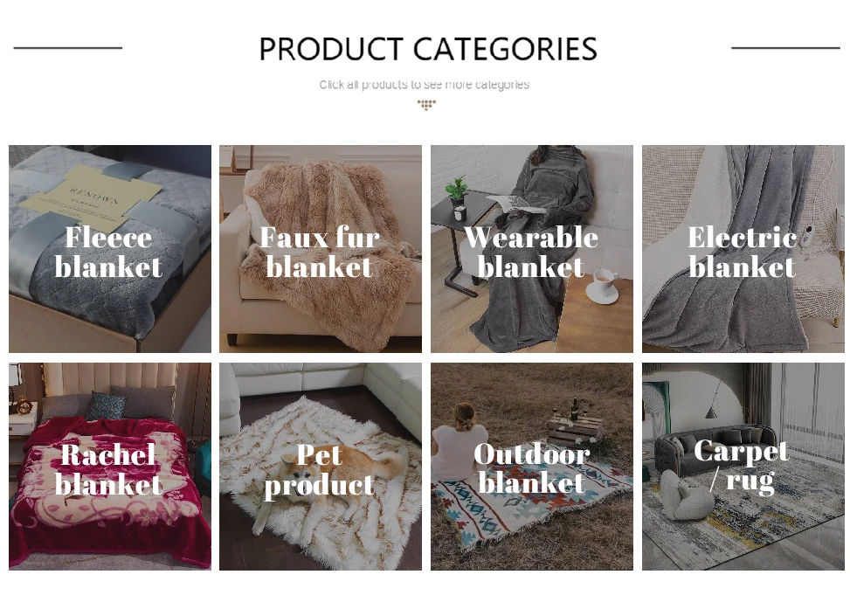
Task: Click the 'Wearable blanket' overlay text
Action: click(x=531, y=253)
